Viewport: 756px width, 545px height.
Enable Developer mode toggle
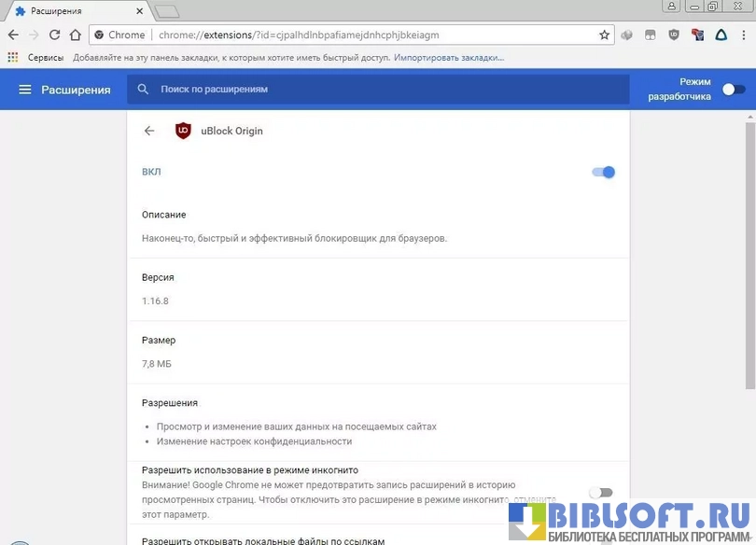(x=734, y=90)
